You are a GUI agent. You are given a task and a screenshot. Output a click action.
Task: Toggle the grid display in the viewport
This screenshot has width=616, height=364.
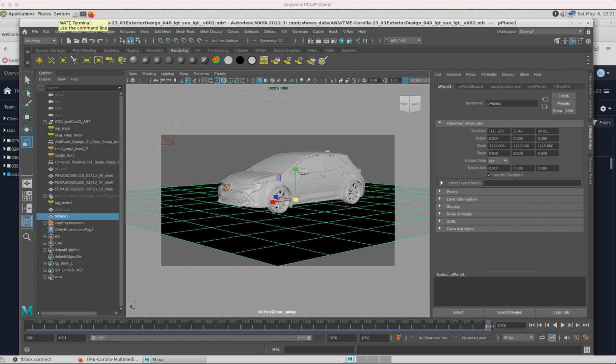205,80
